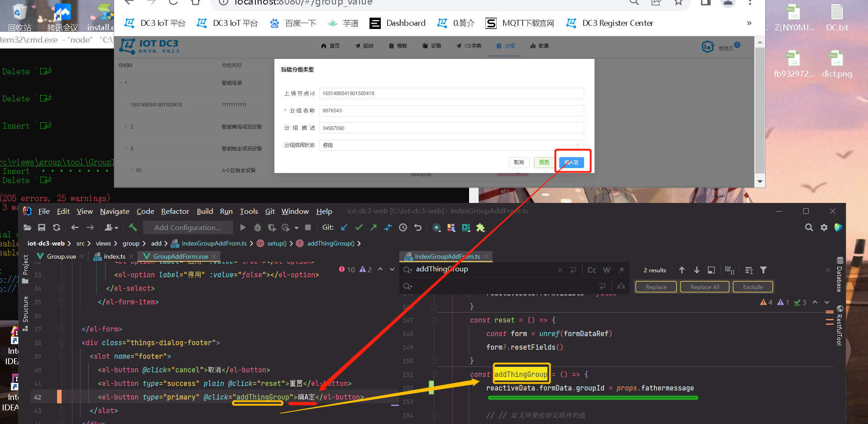Toggle Words W option in search
Image resolution: width=868 pixels, height=424 pixels.
tap(607, 270)
